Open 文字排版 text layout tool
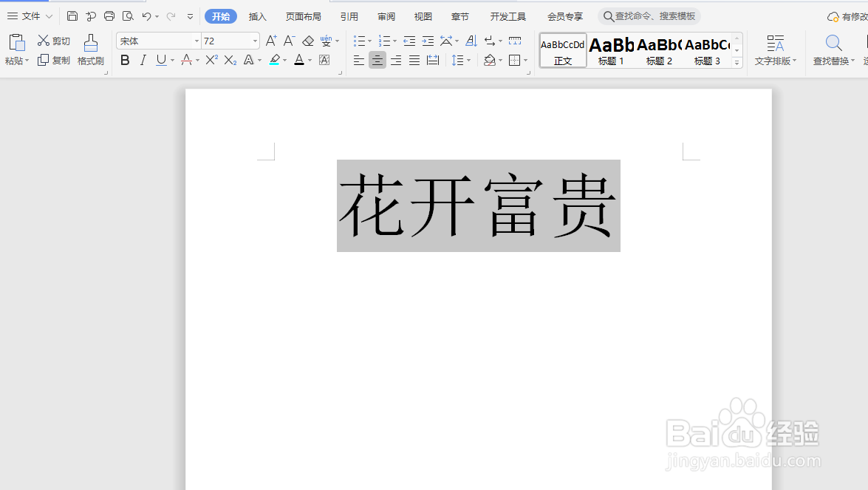Viewport: 868px width, 490px height. click(775, 50)
